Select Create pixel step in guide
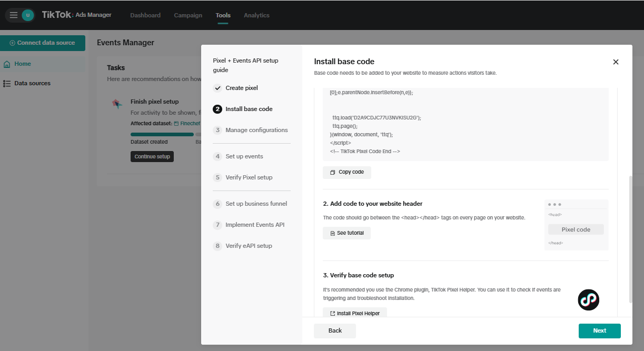This screenshot has height=351, width=644. tap(242, 88)
